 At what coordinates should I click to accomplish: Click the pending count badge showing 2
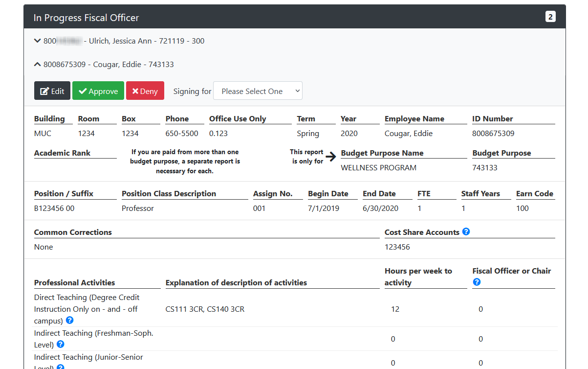[x=550, y=17]
